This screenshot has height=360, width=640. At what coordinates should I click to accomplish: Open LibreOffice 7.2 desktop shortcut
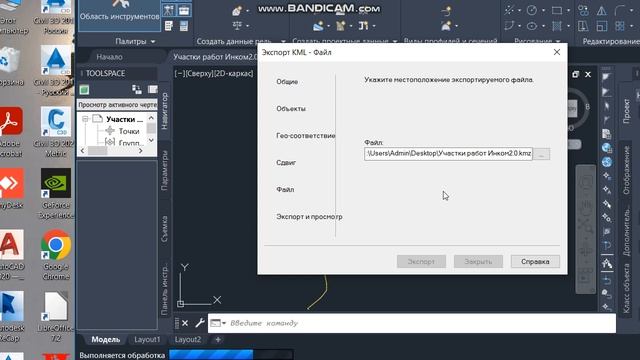click(56, 317)
